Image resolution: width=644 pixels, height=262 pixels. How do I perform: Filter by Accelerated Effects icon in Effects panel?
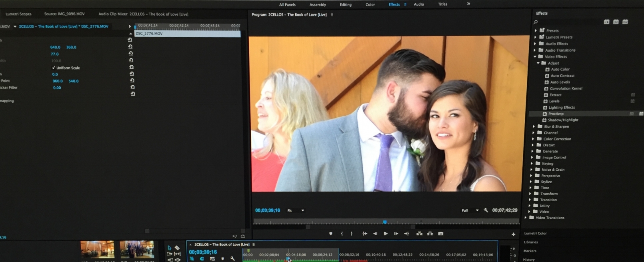point(607,22)
